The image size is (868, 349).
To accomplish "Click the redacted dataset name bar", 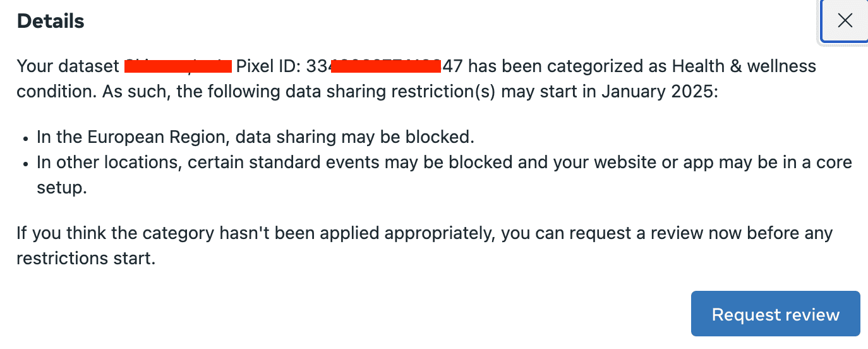I will pyautogui.click(x=178, y=64).
